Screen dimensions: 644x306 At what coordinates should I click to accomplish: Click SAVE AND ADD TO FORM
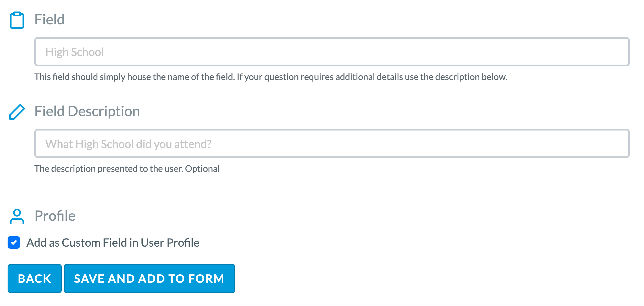click(149, 278)
